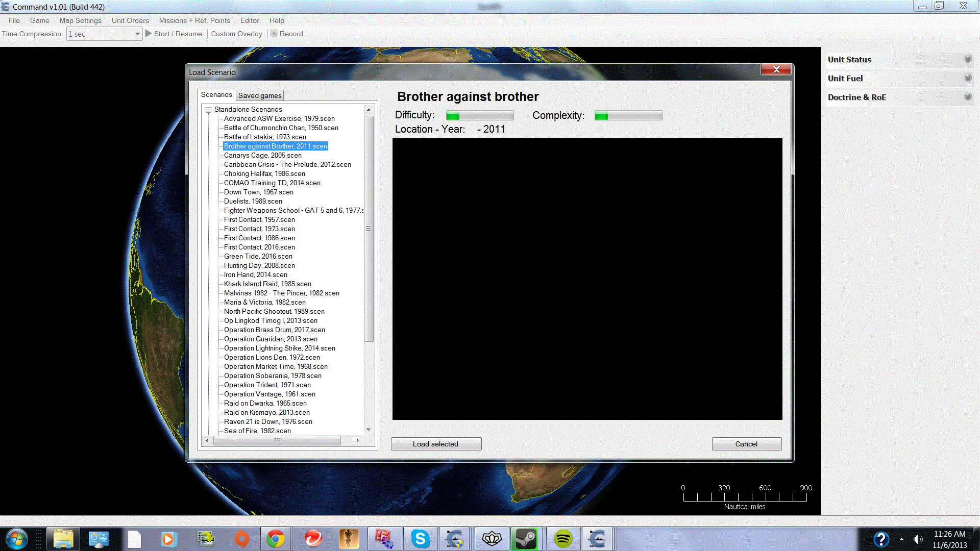Open Steam from the taskbar

pyautogui.click(x=526, y=539)
